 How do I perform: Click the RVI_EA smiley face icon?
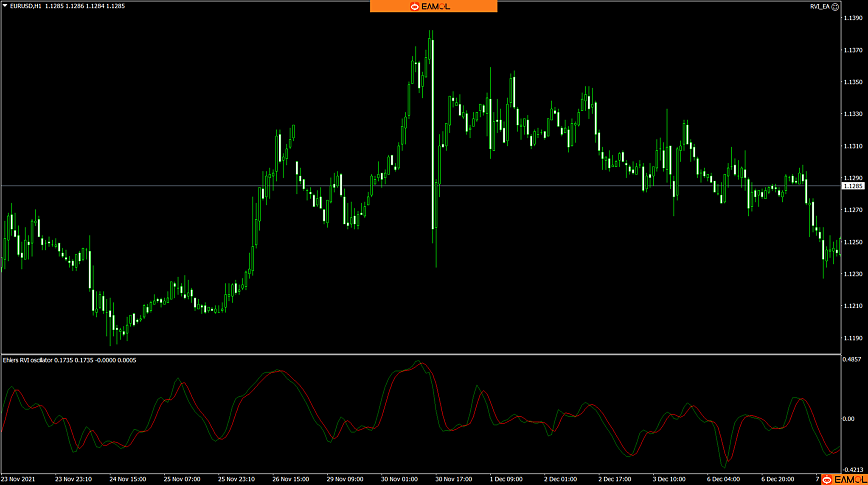point(835,6)
